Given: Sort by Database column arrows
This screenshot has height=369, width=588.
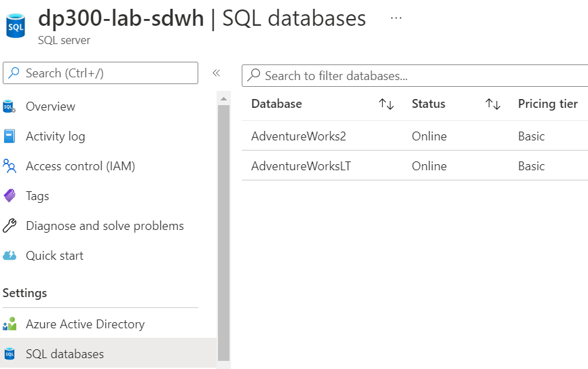Looking at the screenshot, I should coord(386,104).
